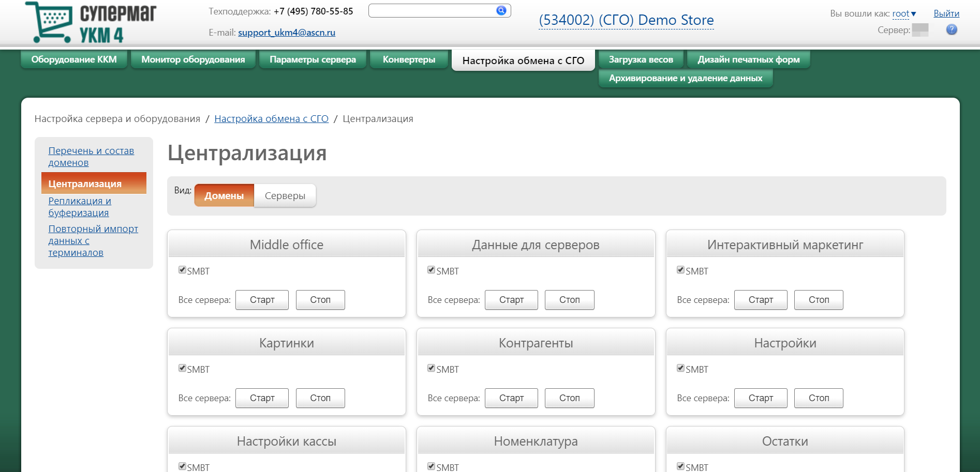The image size is (980, 472).
Task: Click the Централизация page heading
Action: click(x=247, y=153)
